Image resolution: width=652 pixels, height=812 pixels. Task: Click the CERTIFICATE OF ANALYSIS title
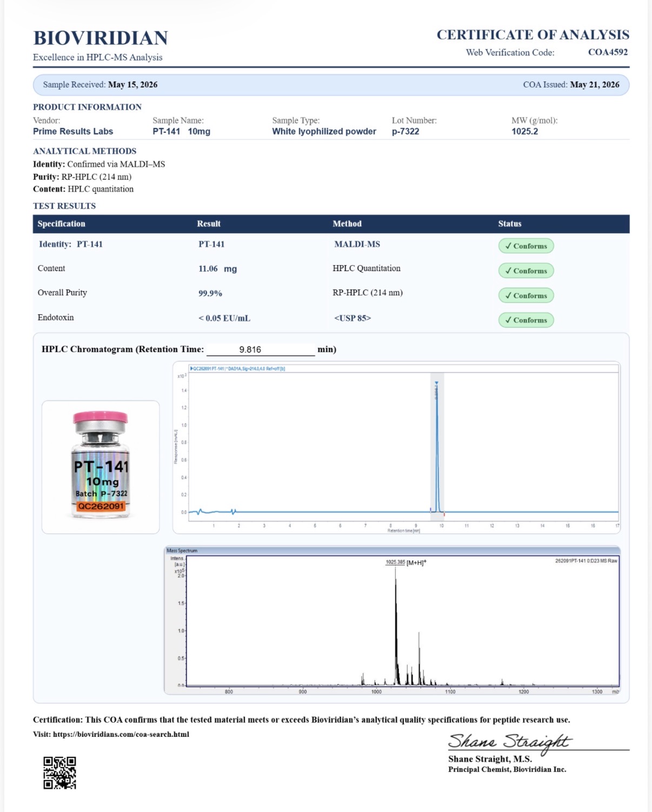click(533, 35)
